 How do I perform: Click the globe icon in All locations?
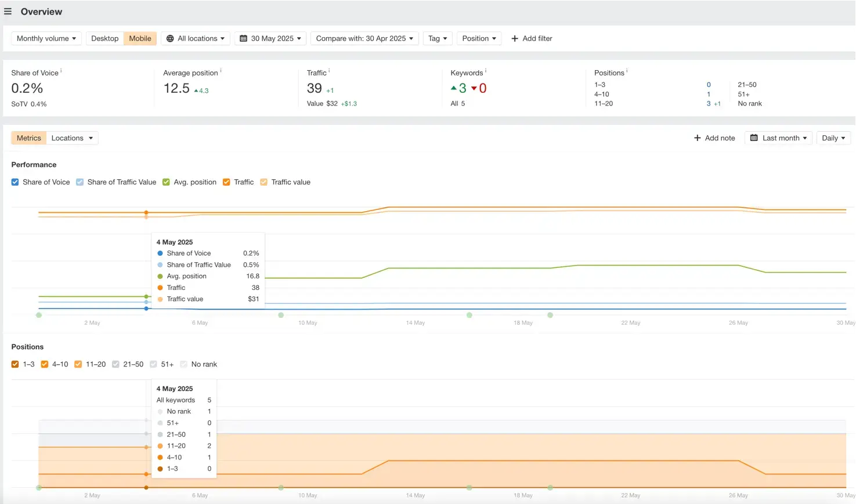(x=170, y=39)
